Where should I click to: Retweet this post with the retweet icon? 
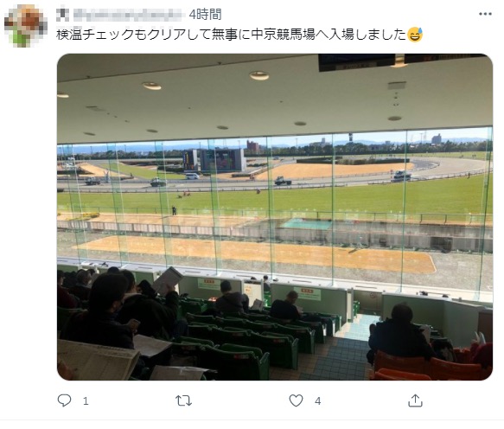point(183,400)
